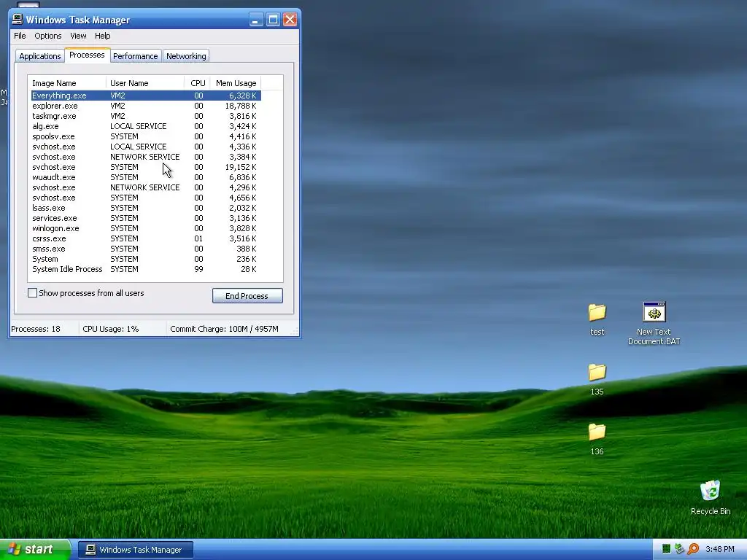Select the smss.exe process
The width and height of the screenshot is (747, 560).
[x=146, y=249]
